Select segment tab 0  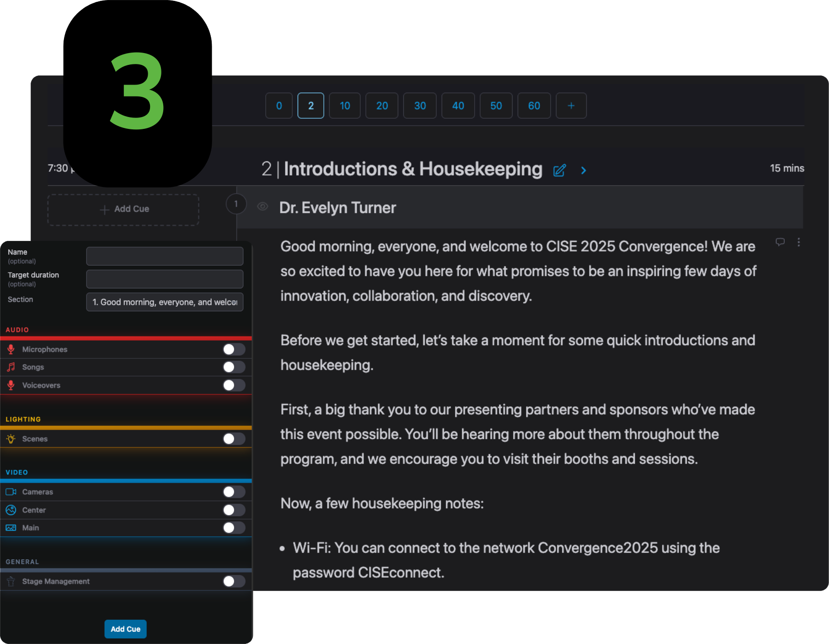[x=279, y=106]
